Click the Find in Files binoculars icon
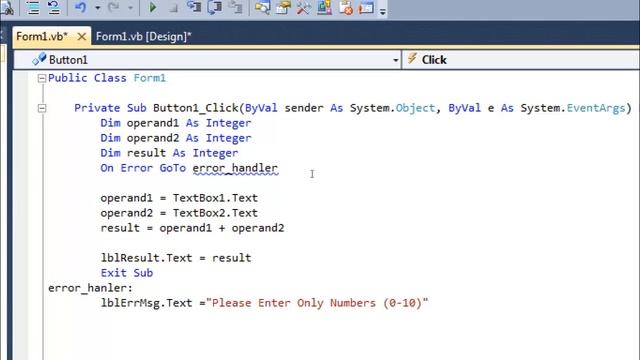 coord(6,8)
